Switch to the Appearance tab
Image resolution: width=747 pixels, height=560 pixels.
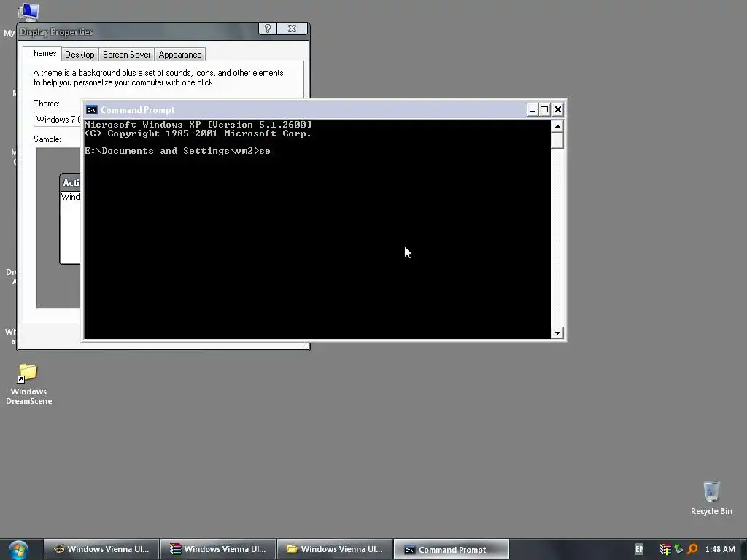(x=180, y=54)
